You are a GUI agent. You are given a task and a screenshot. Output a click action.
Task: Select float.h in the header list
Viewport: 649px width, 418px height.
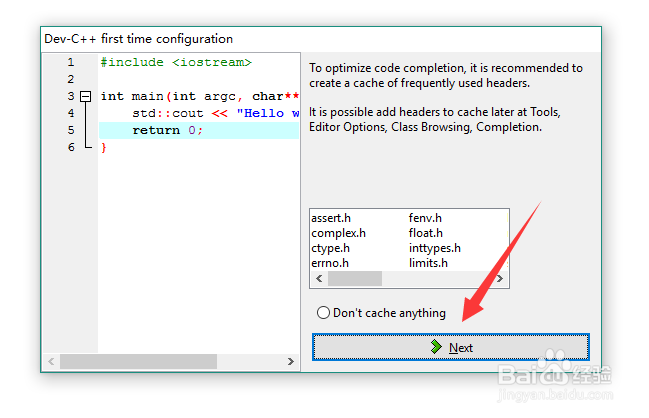tap(425, 233)
